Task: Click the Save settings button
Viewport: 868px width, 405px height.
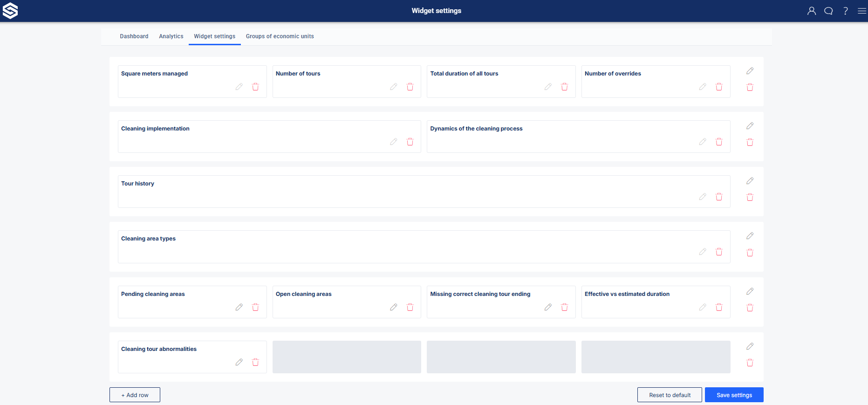Action: pyautogui.click(x=734, y=395)
